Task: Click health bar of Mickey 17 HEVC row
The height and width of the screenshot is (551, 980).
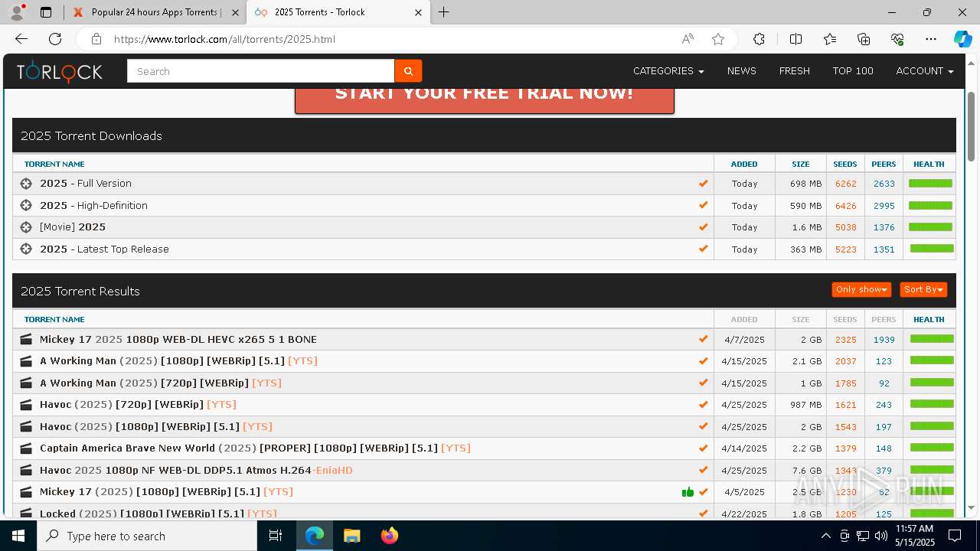Action: point(932,338)
